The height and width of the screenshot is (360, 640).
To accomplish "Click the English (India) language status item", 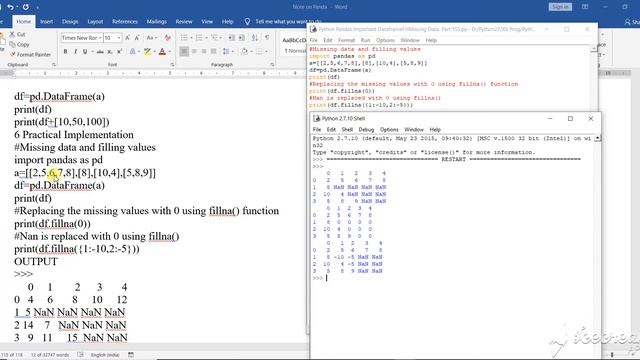I will [x=105, y=355].
